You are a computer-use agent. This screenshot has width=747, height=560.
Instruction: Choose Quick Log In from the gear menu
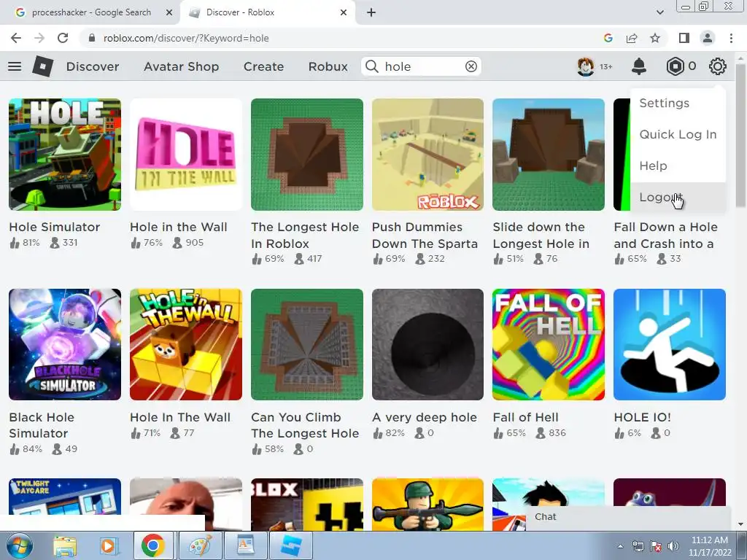tap(678, 134)
